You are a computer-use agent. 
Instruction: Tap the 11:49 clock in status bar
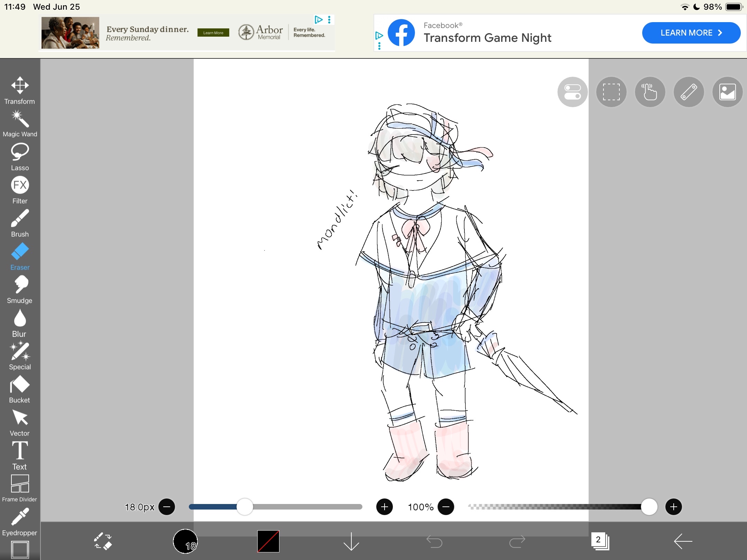15,7
